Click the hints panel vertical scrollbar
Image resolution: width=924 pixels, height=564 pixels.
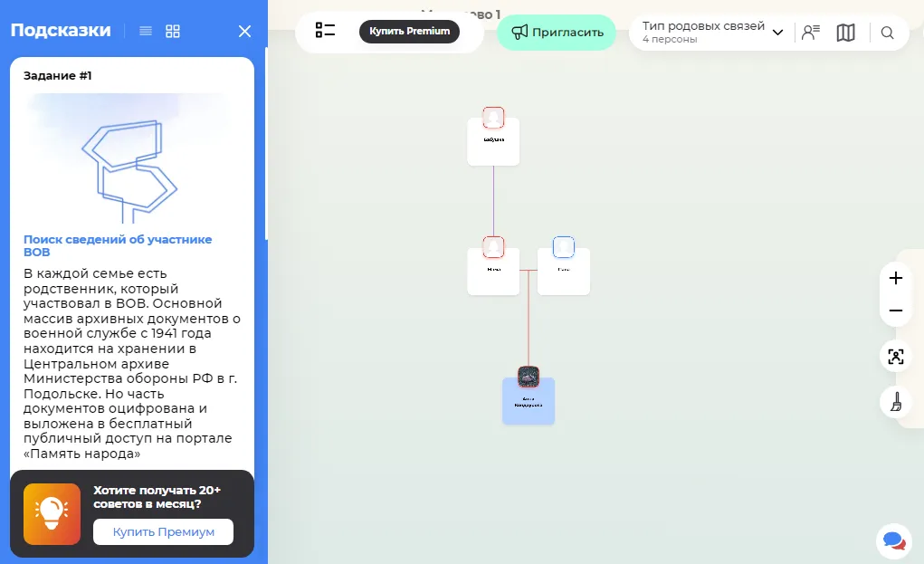click(265, 145)
